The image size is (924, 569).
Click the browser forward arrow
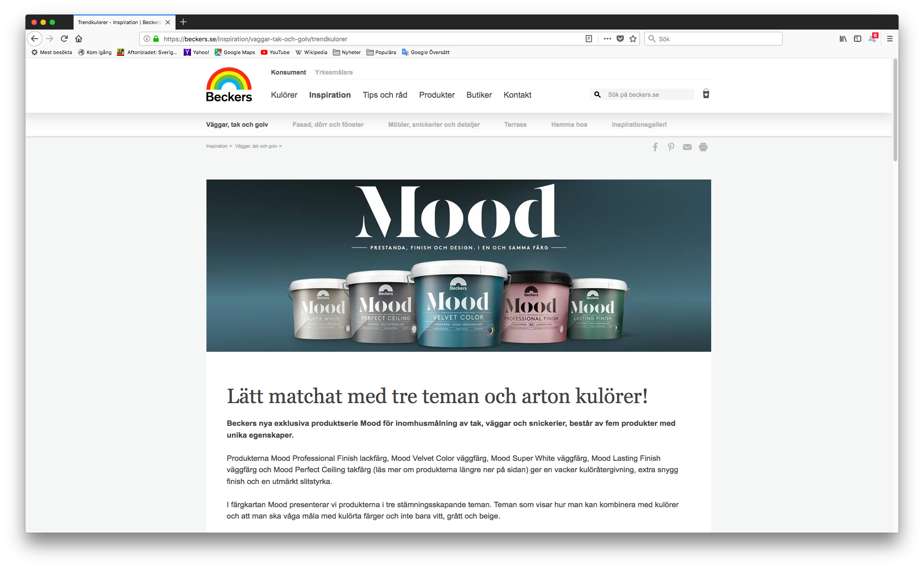tap(50, 39)
